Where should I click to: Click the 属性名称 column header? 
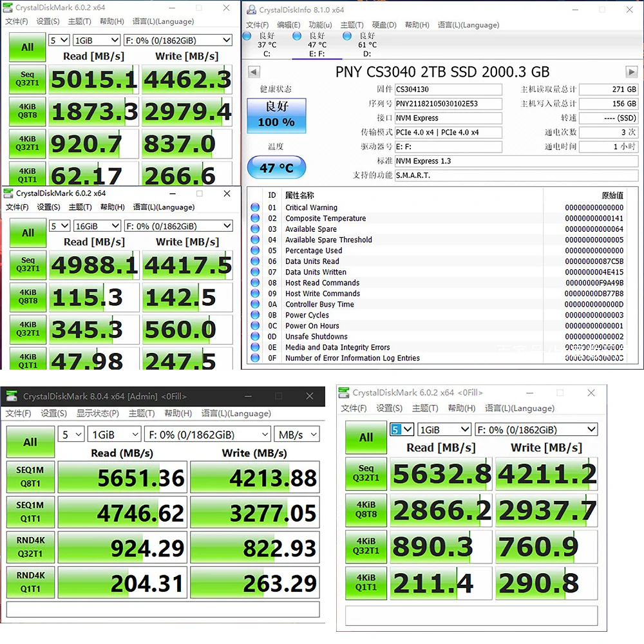coord(299,195)
